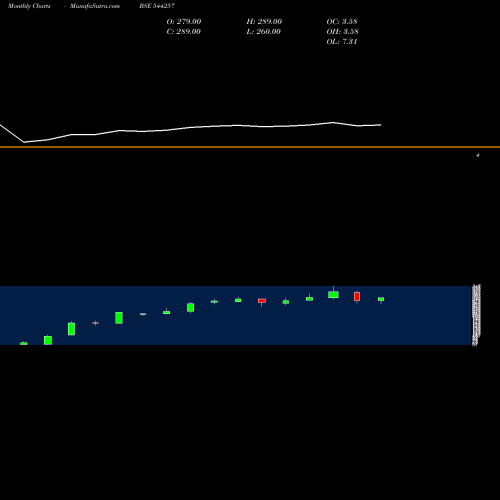Image resolution: width=500 pixels, height=500 pixels.
Task: Click the last green candlestick on the right
Action: click(x=381, y=299)
